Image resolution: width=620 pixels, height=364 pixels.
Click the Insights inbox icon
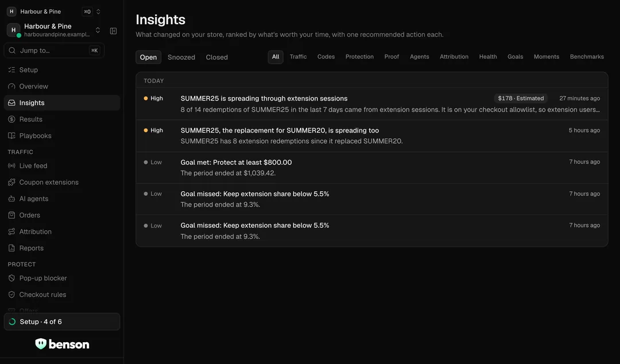point(11,102)
